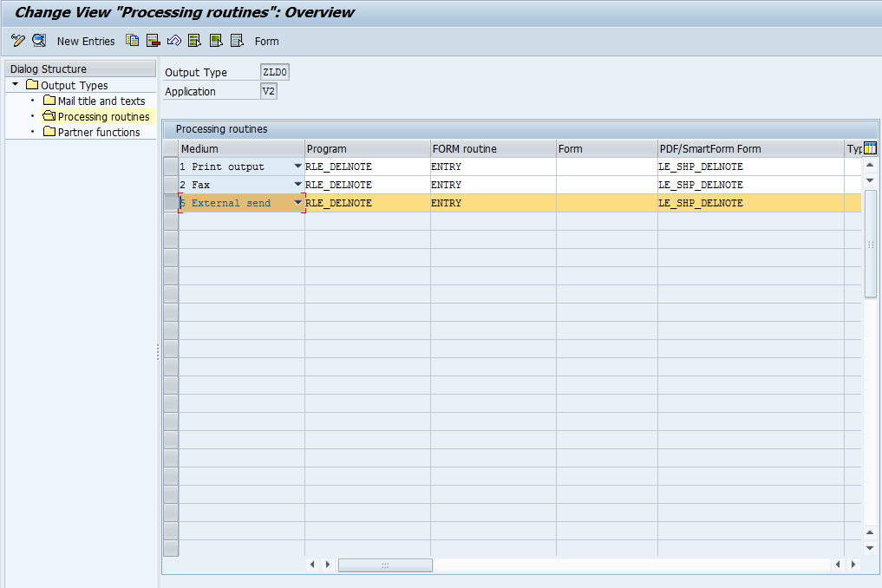Viewport: 882px width, 588px height.
Task: Click row selector for Fax row
Action: pyautogui.click(x=171, y=185)
